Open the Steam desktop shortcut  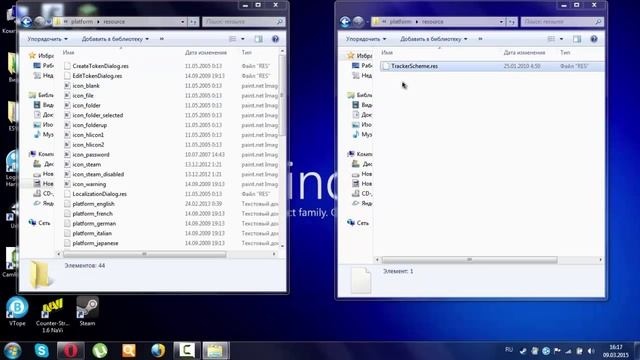[87, 311]
